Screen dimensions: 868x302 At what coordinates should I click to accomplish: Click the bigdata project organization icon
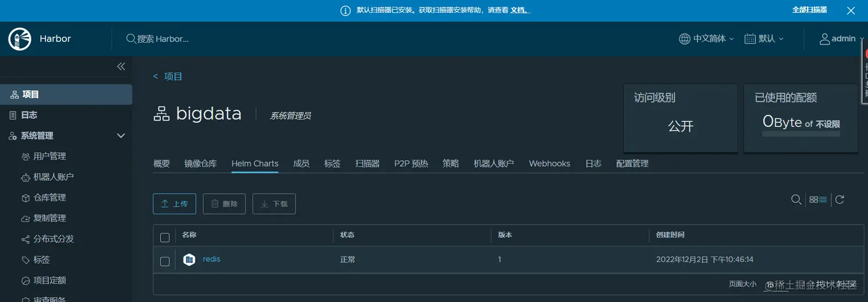pos(162,114)
